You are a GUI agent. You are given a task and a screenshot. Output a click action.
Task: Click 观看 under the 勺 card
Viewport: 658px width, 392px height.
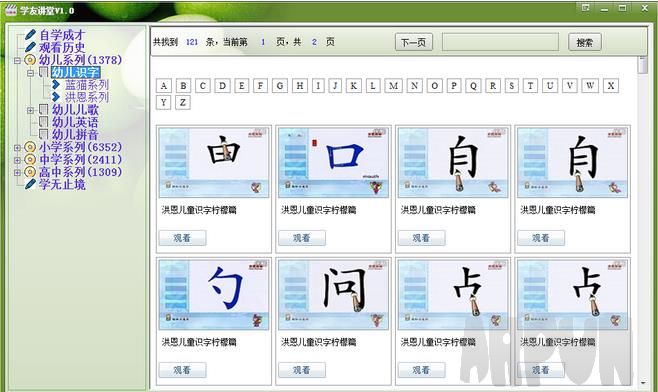click(x=182, y=370)
